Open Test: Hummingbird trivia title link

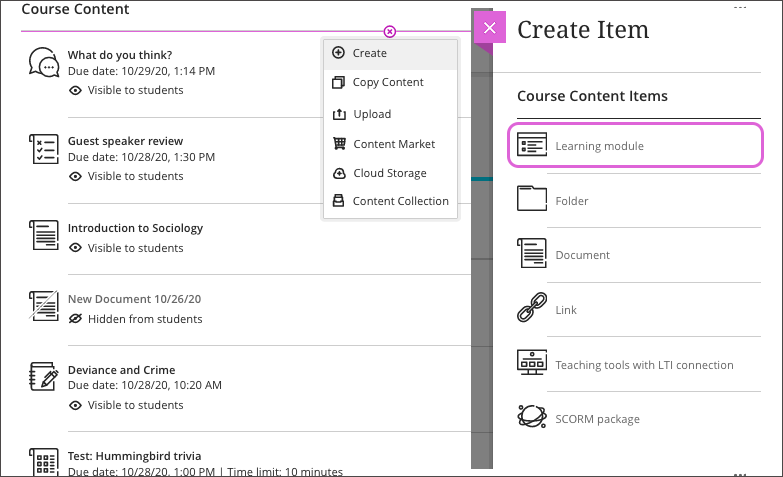pyautogui.click(x=134, y=456)
